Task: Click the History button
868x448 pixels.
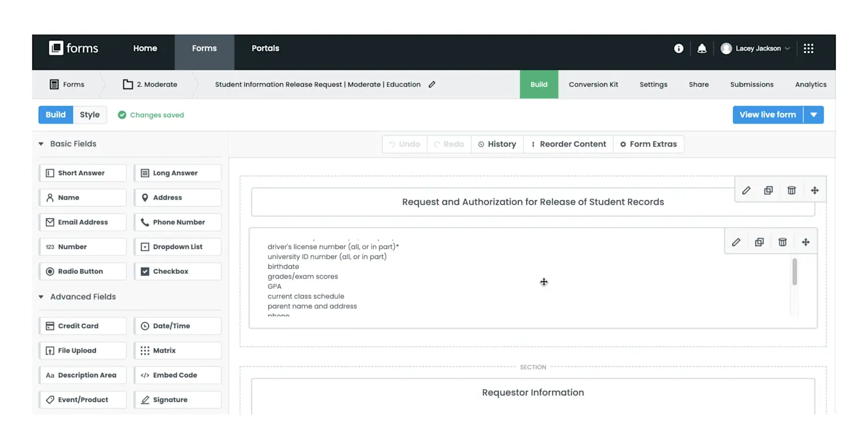Action: point(497,144)
